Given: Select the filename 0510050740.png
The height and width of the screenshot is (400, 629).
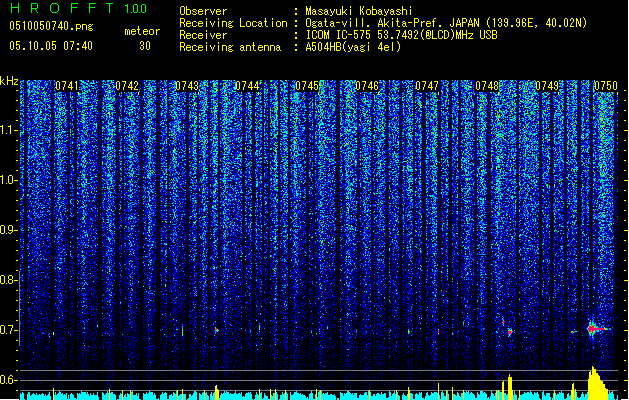Looking at the screenshot, I should (x=51, y=26).
